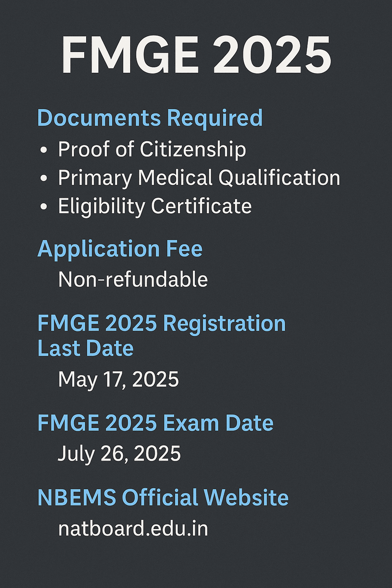This screenshot has height=588, width=392.
Task: Click the 2025 number in the main title
Action: tap(272, 55)
